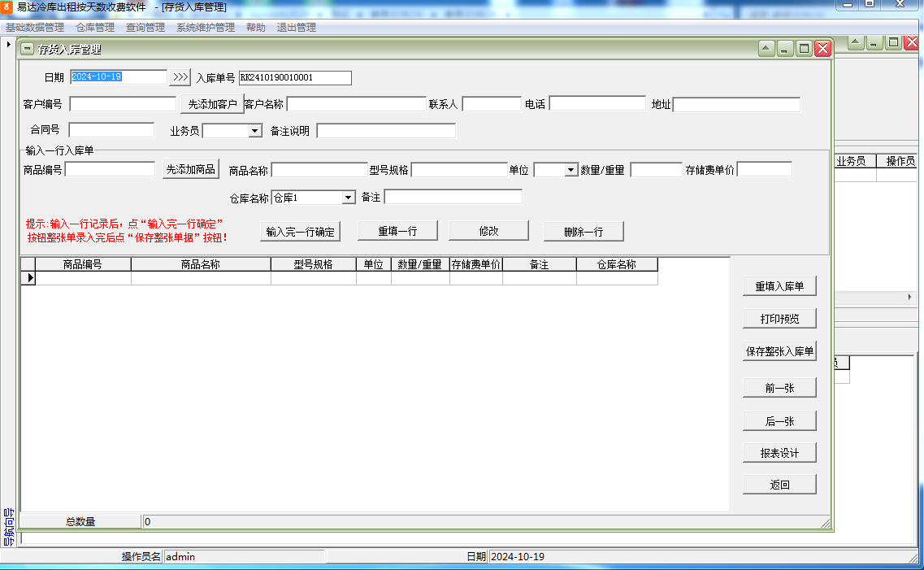
Task: Open the 帮助 menu
Action: tap(256, 27)
